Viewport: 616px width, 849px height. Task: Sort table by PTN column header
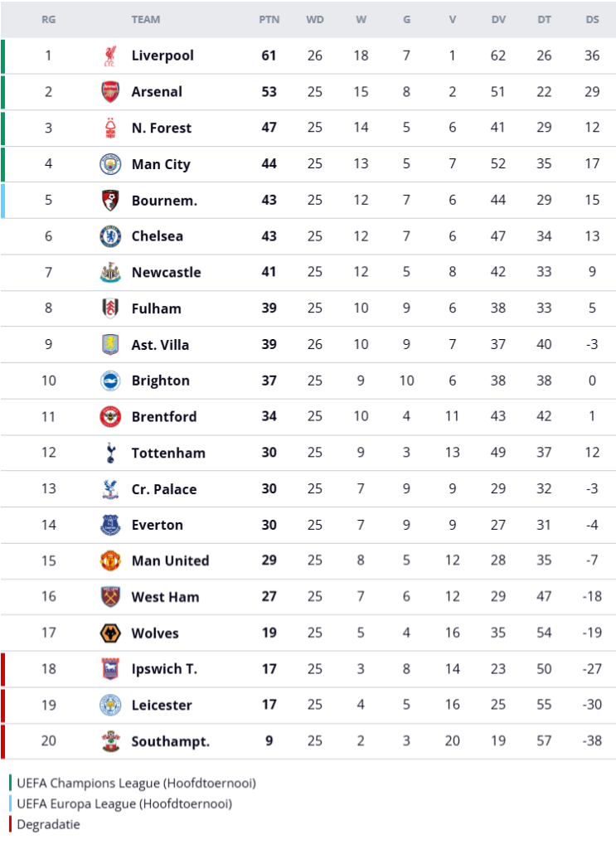coord(269,20)
